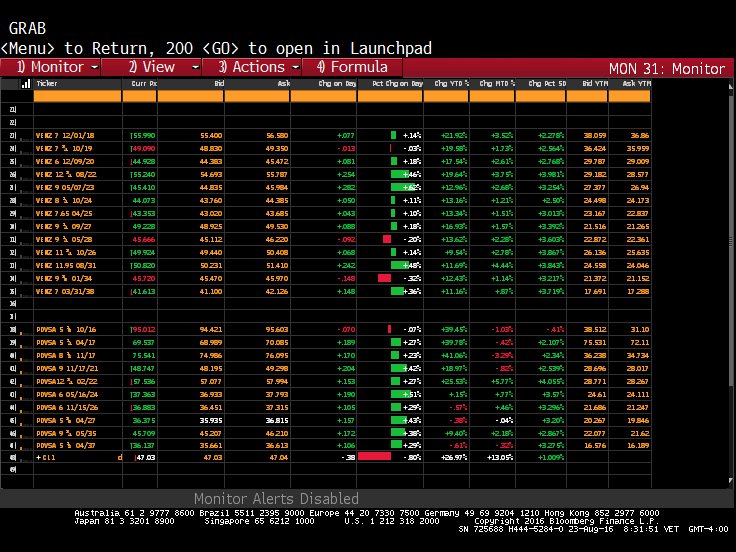Sort by the Chg on Day column header

coord(337,84)
